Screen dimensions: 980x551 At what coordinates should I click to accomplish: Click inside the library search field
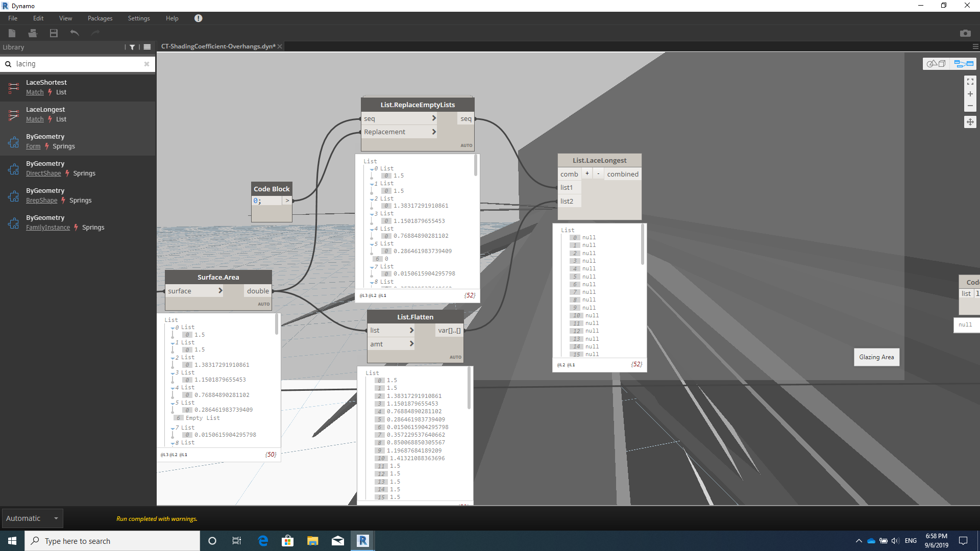77,64
